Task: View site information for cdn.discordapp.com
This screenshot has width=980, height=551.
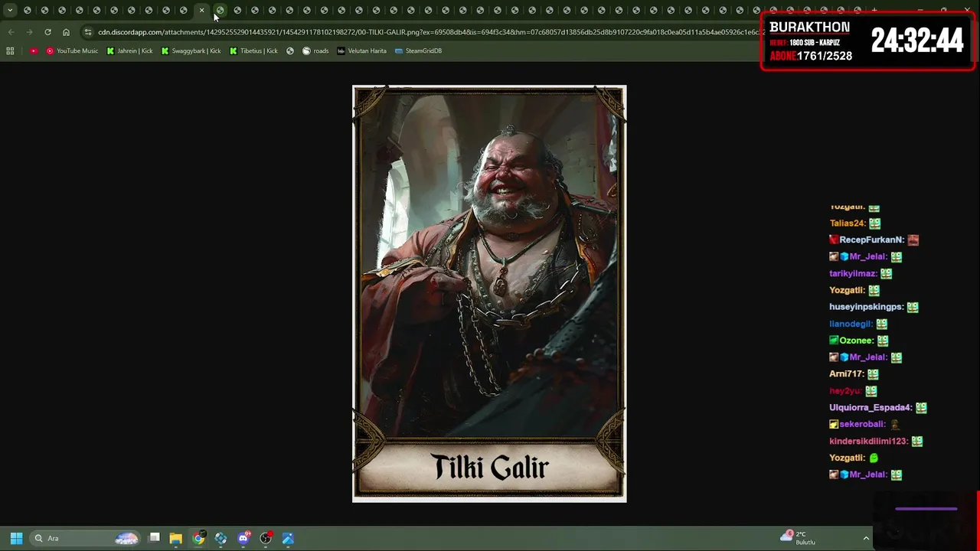Action: [88, 32]
